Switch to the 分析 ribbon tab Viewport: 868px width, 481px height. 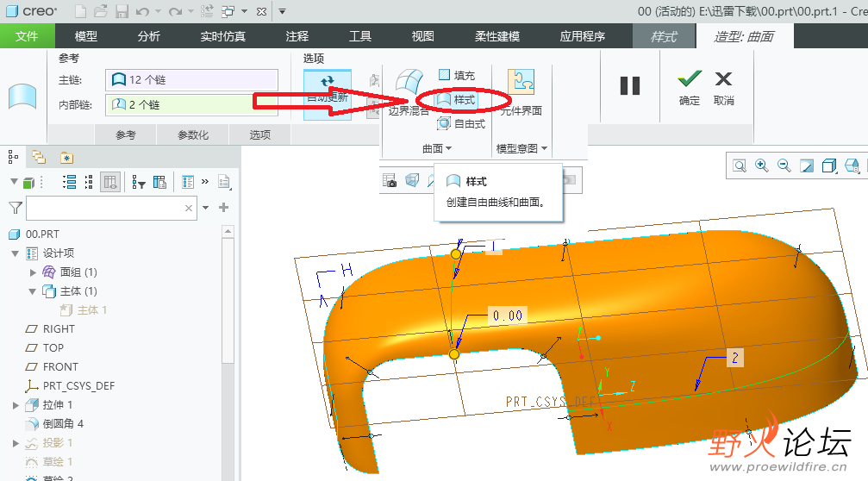pyautogui.click(x=148, y=36)
